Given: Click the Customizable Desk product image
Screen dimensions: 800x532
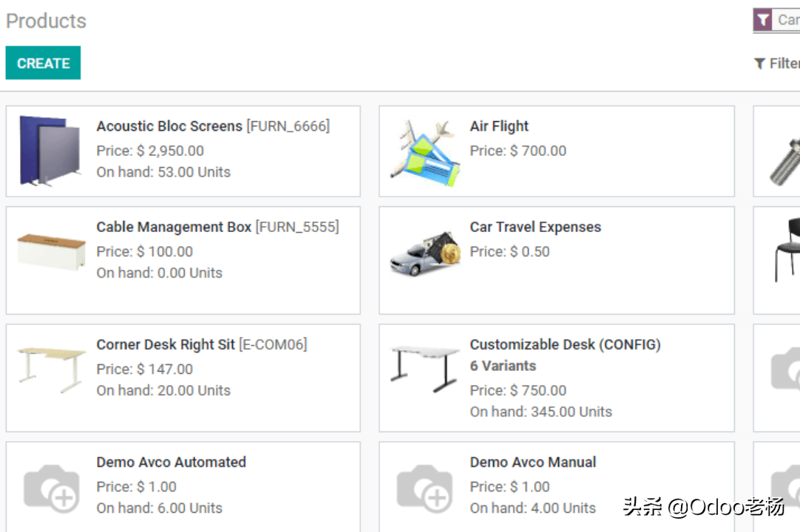Looking at the screenshot, I should point(425,369).
